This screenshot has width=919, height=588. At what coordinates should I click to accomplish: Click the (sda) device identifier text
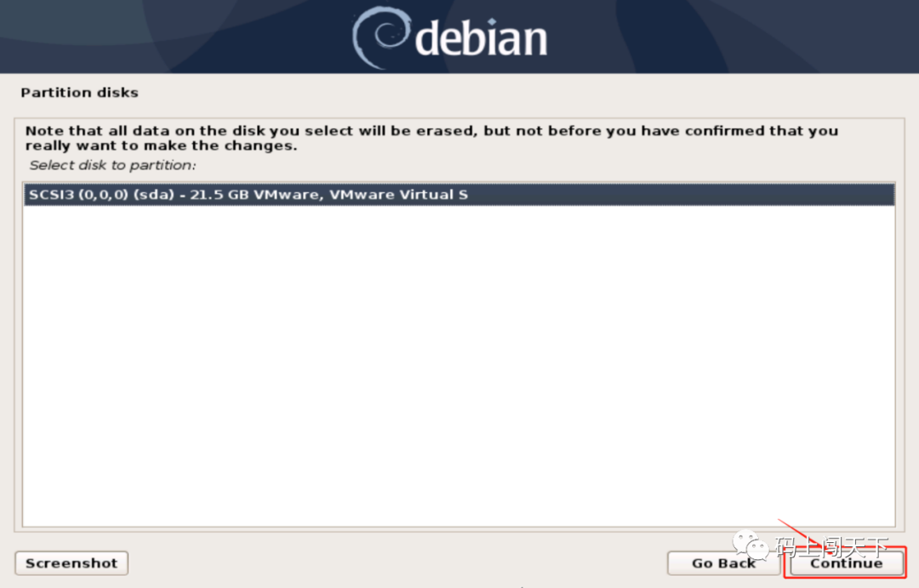click(154, 195)
